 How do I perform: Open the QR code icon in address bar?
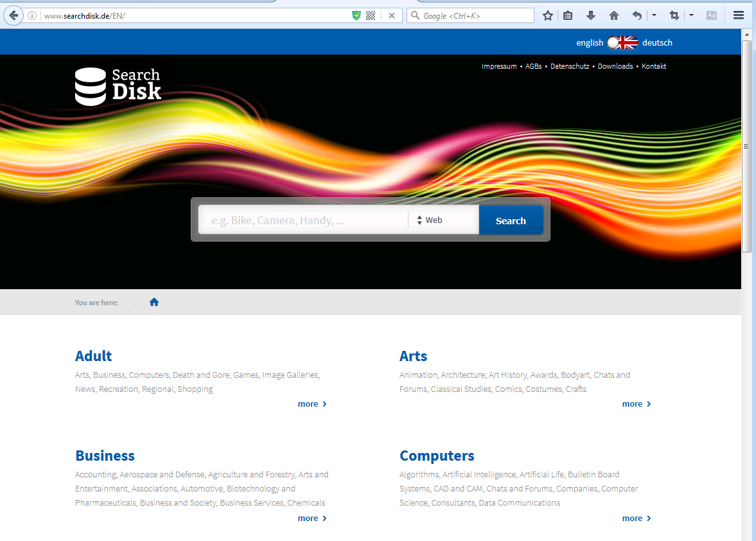pos(371,15)
